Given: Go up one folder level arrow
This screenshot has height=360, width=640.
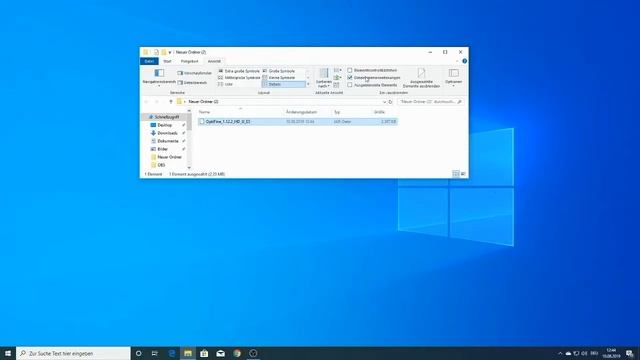Looking at the screenshot, I should pyautogui.click(x=171, y=102).
